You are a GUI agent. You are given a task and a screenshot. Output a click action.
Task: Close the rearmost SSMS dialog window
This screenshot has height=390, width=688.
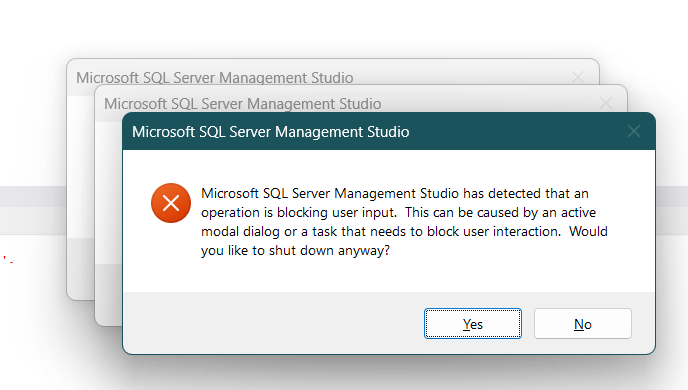point(578,77)
